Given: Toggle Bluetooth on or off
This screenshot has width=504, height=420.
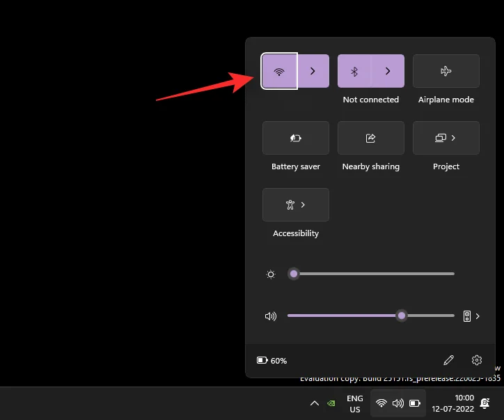Looking at the screenshot, I should click(x=354, y=71).
